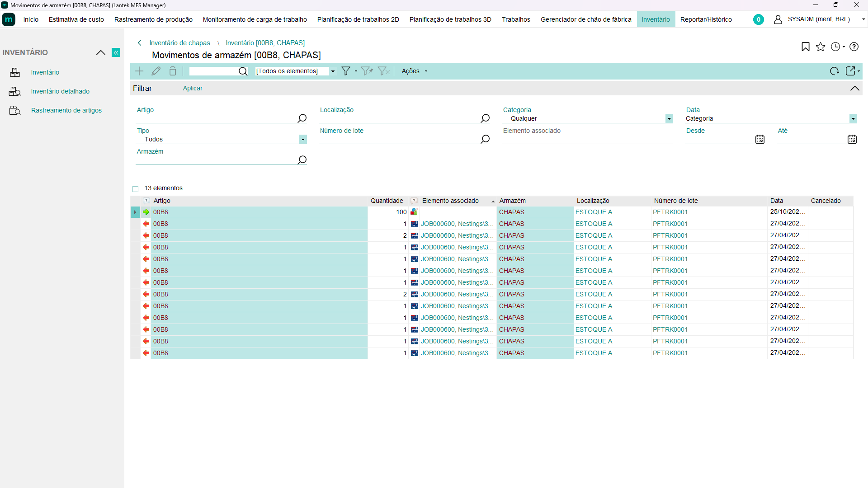Open the SYSADM user menu arrow
This screenshot has width=868, height=488.
point(863,19)
